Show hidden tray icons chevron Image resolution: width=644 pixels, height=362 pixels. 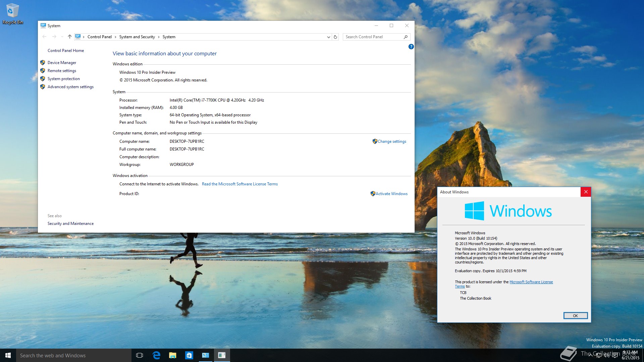click(x=590, y=355)
